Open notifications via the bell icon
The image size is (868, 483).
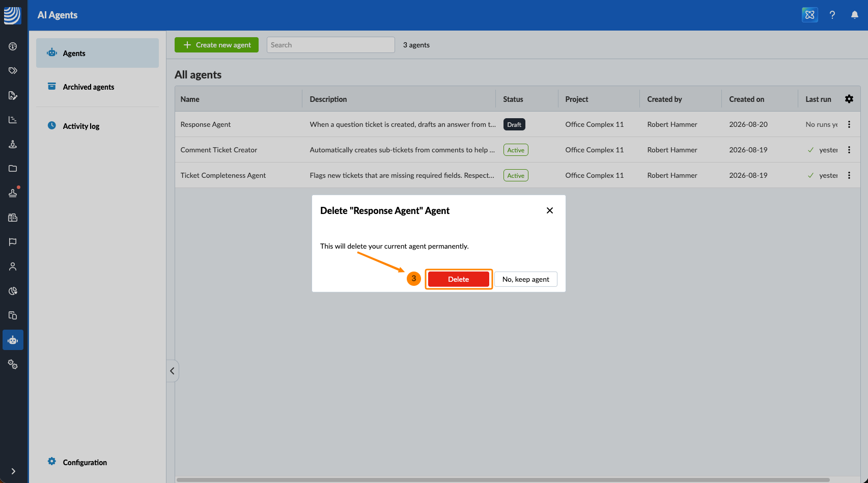[855, 15]
